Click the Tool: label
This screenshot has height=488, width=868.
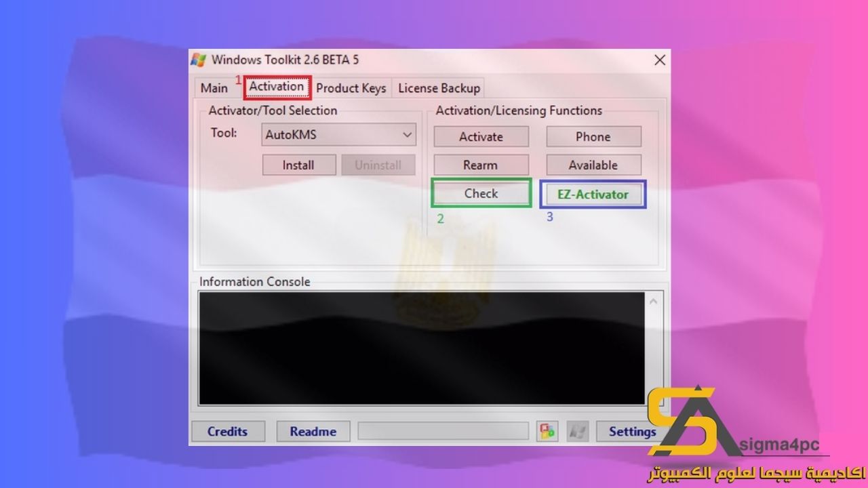224,133
